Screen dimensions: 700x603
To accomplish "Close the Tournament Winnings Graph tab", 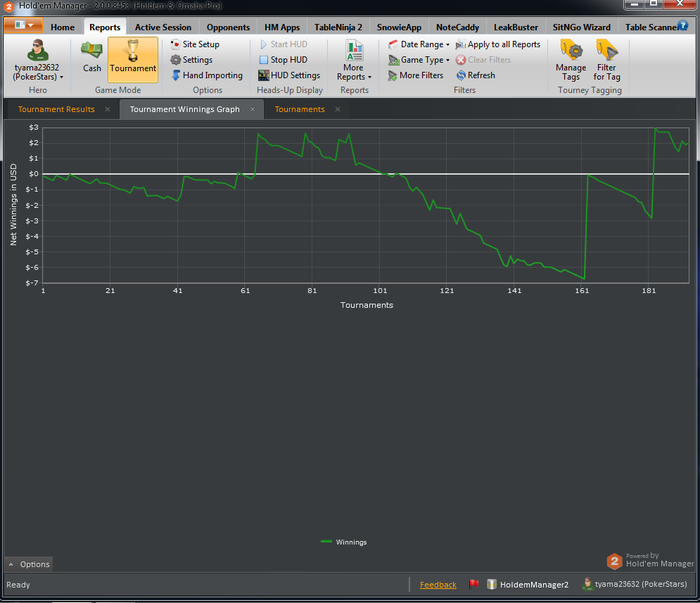I will 253,109.
